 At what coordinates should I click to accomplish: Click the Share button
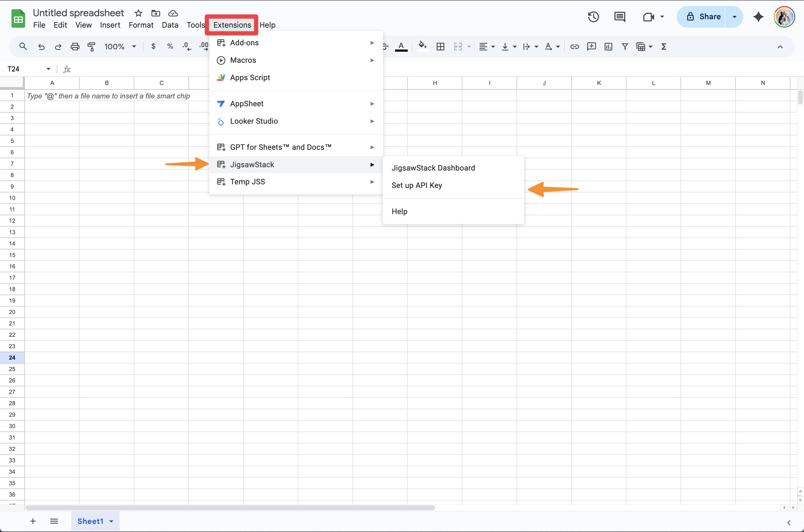702,17
